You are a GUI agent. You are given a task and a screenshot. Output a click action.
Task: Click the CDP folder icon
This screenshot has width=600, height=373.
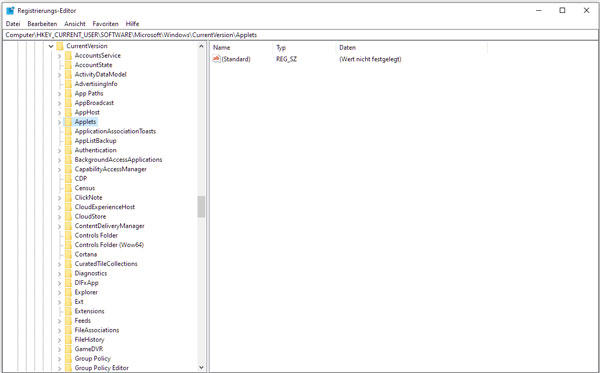click(x=68, y=179)
